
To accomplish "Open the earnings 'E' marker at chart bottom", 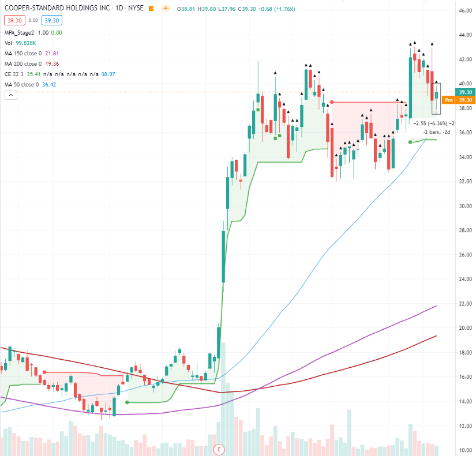I will 219,449.
